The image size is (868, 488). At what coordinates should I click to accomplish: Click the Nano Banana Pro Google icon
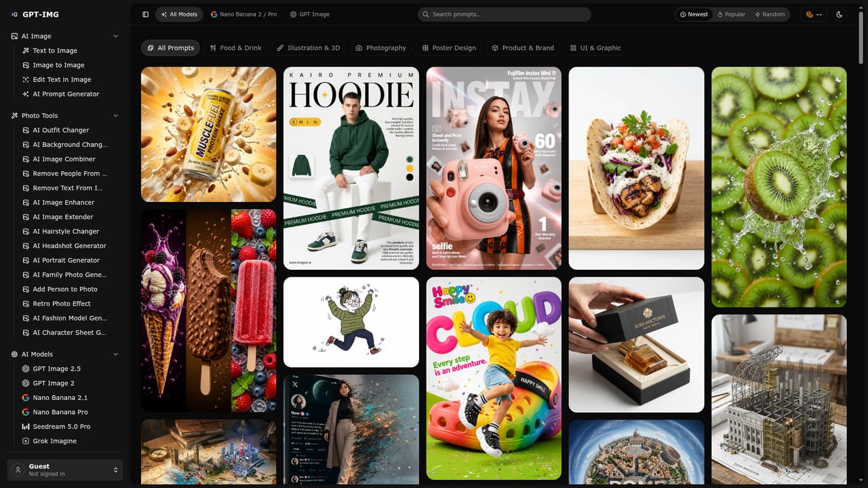tap(26, 412)
